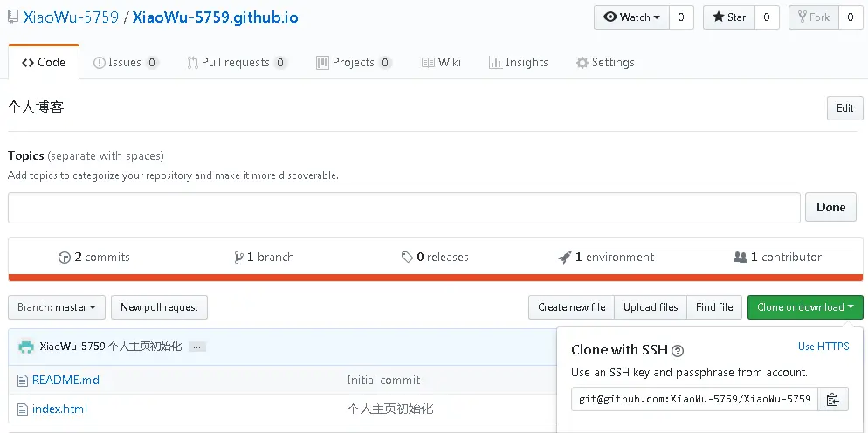This screenshot has height=433, width=868.
Task: Click the orange language bar
Action: 436,278
